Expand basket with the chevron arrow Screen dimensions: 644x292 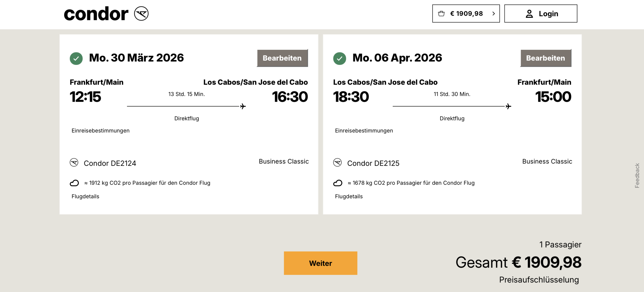pos(494,14)
